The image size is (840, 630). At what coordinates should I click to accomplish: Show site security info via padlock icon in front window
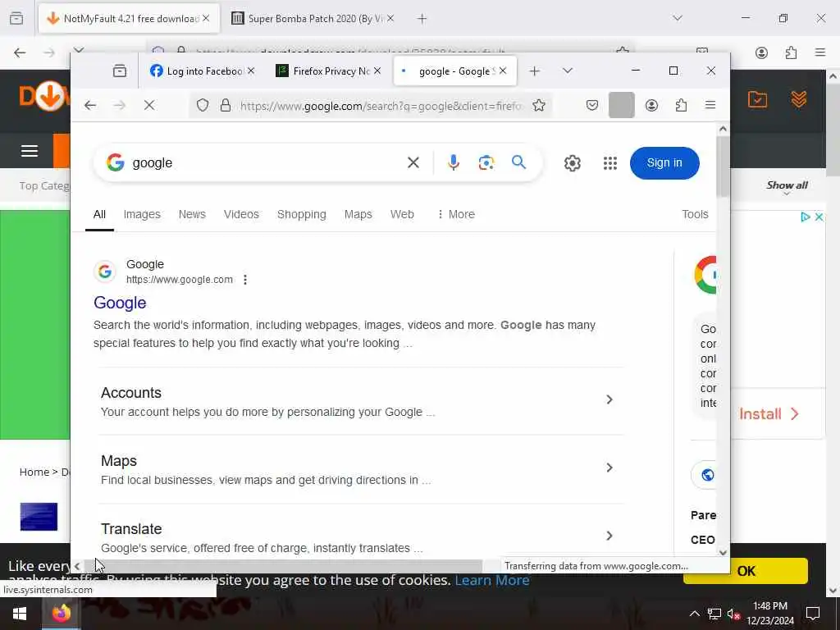(226, 106)
